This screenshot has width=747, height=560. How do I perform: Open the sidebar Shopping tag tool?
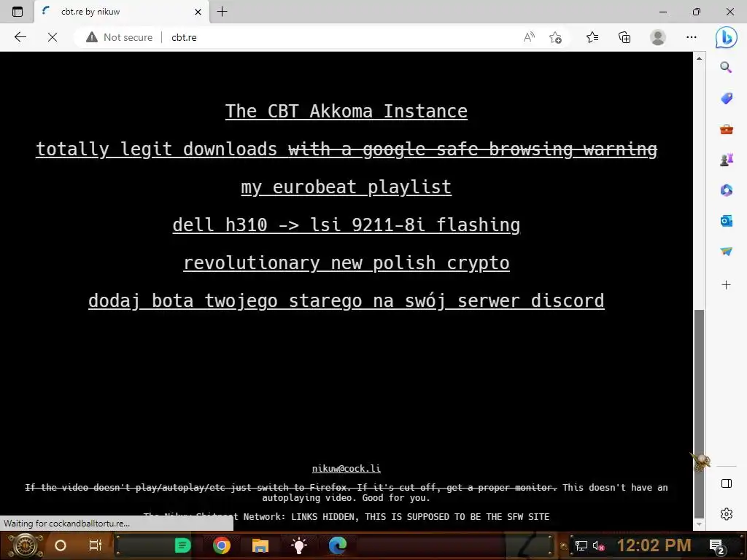click(x=726, y=98)
